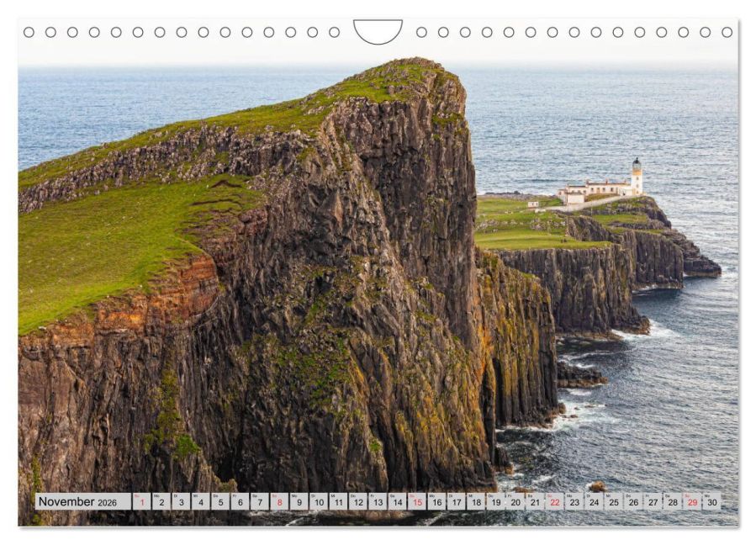The height and width of the screenshot is (545, 756).
Task: Click the white lighthouse tower
Action: (637, 177)
